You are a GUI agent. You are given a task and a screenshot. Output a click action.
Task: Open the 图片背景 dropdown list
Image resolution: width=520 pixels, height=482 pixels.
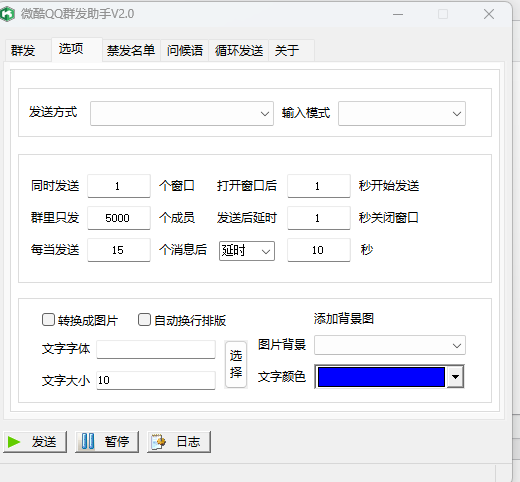click(x=390, y=345)
